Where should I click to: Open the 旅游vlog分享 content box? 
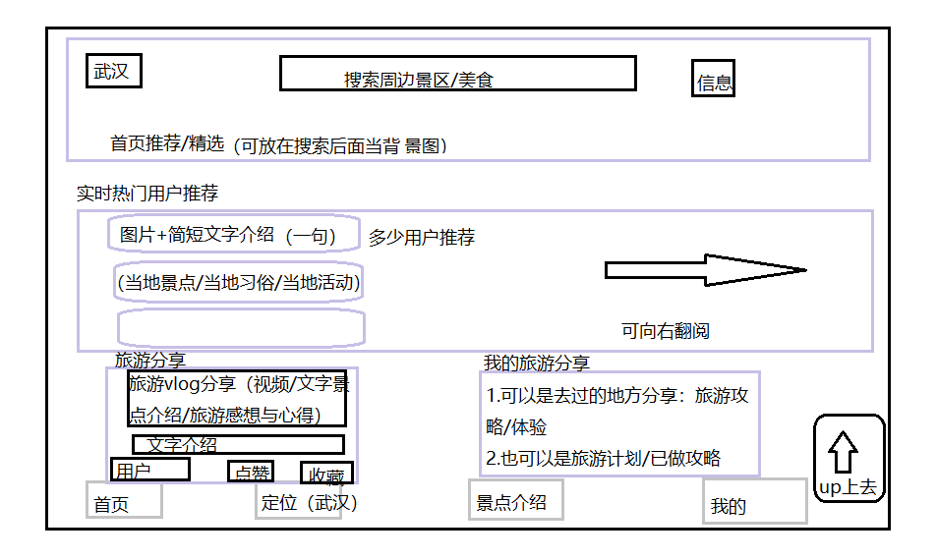tap(237, 398)
